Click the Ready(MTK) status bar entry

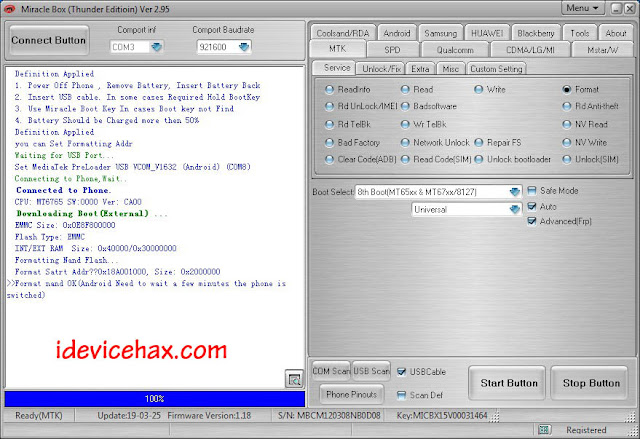[39, 416]
